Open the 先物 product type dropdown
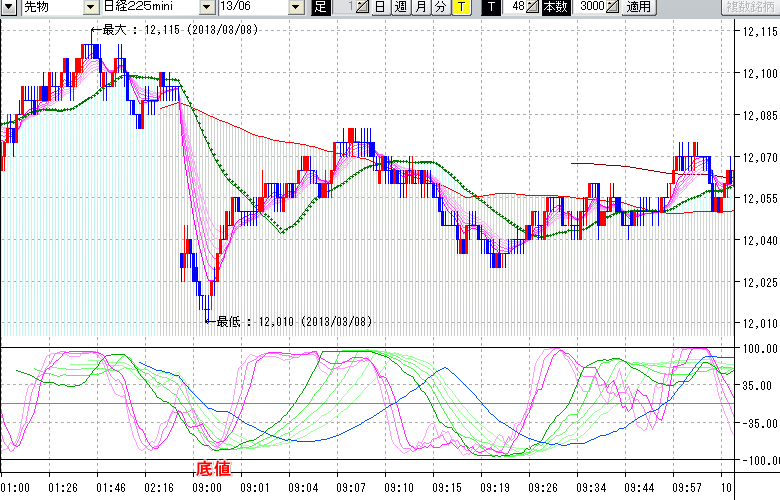Viewport: 780px width, 500px height. pos(91,7)
